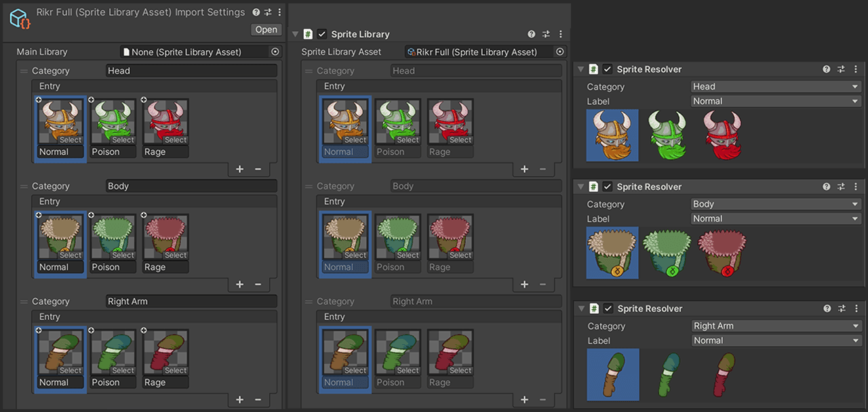The height and width of the screenshot is (412, 868).
Task: Edit Right Arm category name field in Import Settings
Action: (191, 302)
